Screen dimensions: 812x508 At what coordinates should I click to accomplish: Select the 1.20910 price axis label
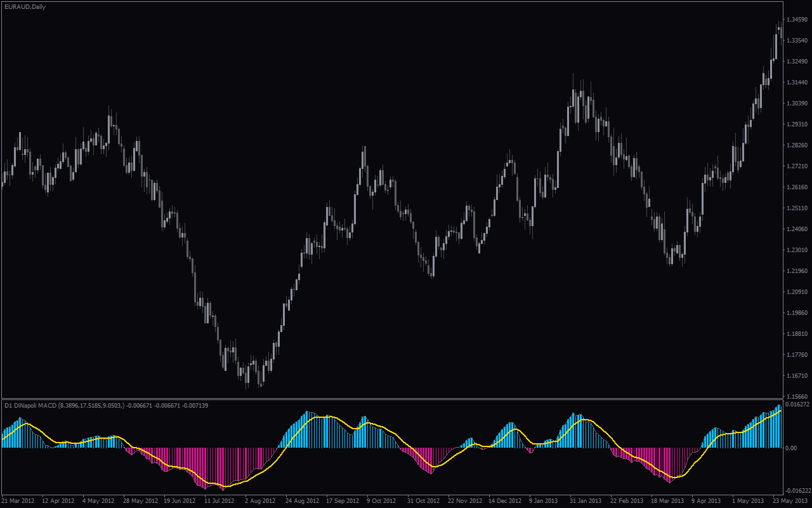pyautogui.click(x=797, y=292)
